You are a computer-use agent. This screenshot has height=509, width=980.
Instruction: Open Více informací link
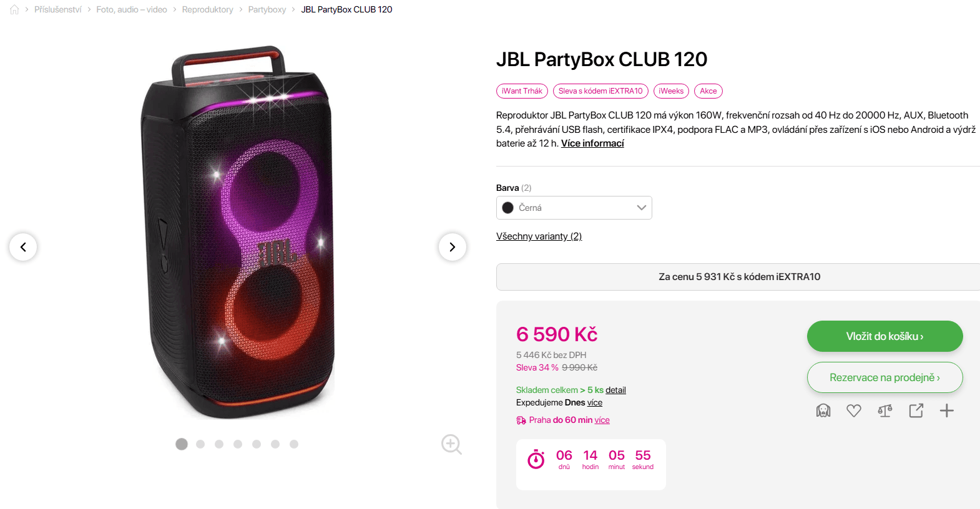tap(592, 143)
